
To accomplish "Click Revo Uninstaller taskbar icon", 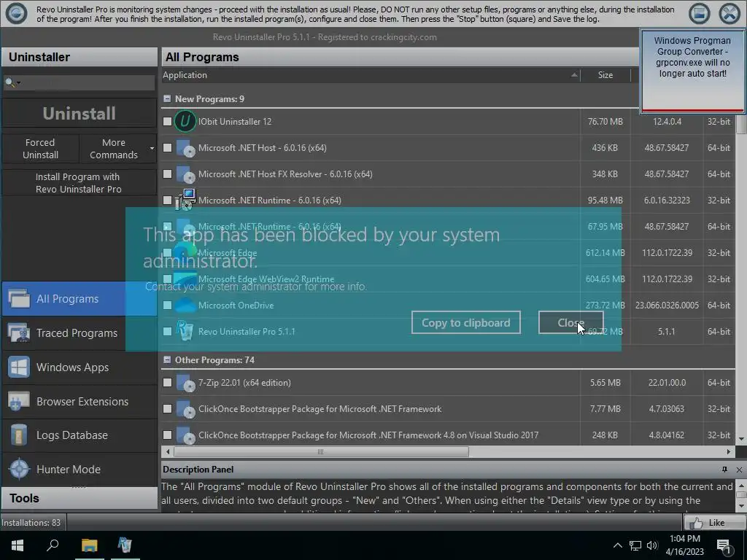I will tap(125, 545).
